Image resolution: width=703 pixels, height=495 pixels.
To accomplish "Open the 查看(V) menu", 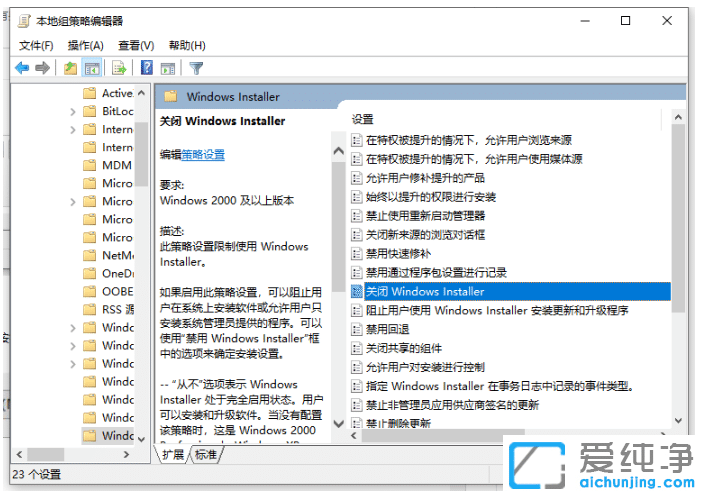I will (x=136, y=45).
